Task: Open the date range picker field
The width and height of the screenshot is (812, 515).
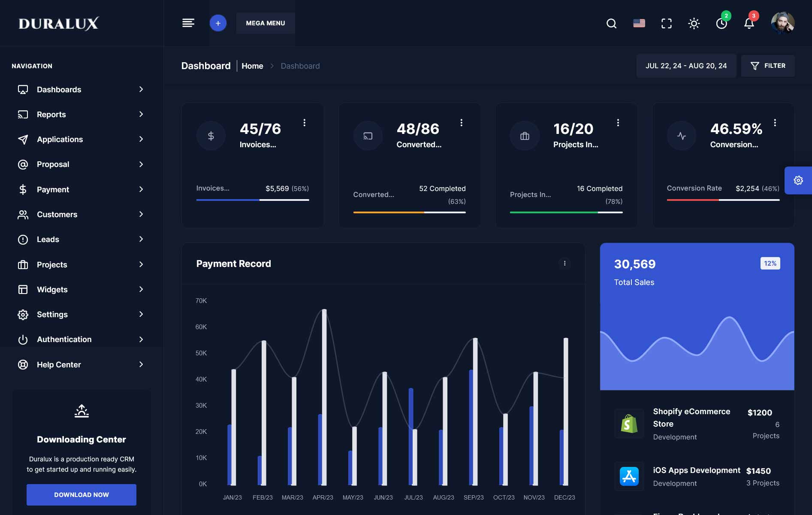Action: point(686,66)
